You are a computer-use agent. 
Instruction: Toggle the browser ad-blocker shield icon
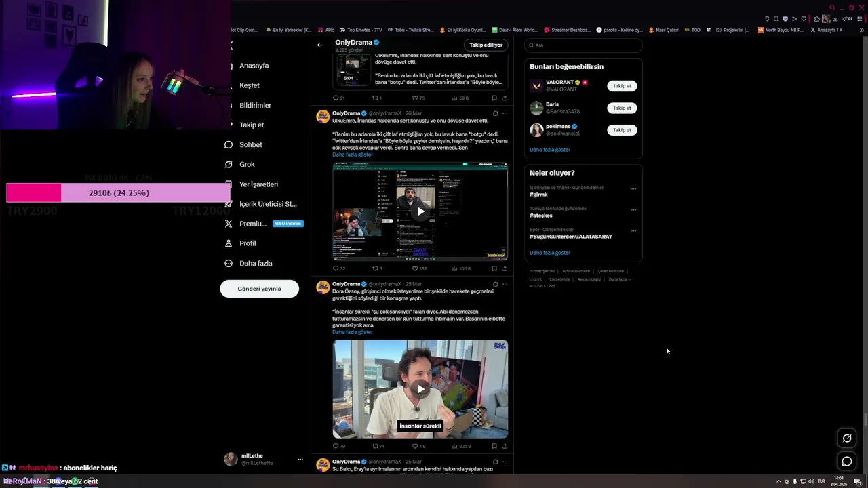785,19
